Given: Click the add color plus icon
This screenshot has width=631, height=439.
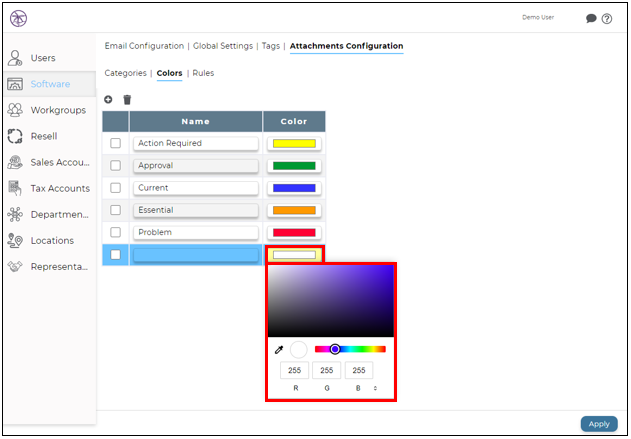Looking at the screenshot, I should tap(108, 99).
